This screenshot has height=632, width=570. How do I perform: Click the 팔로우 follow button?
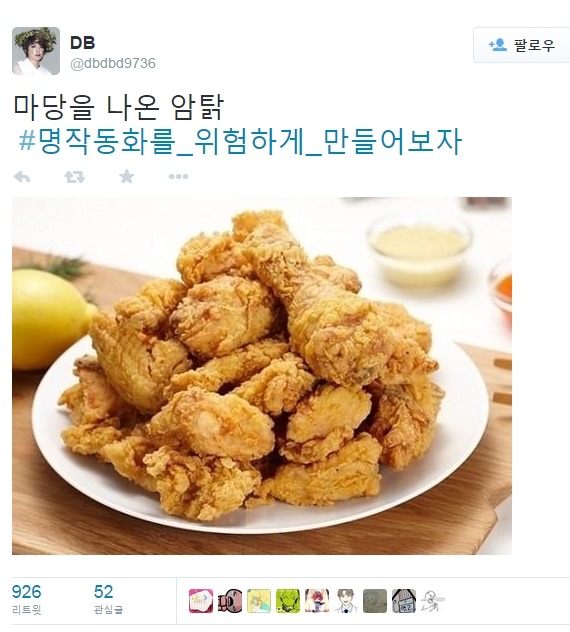pyautogui.click(x=522, y=45)
